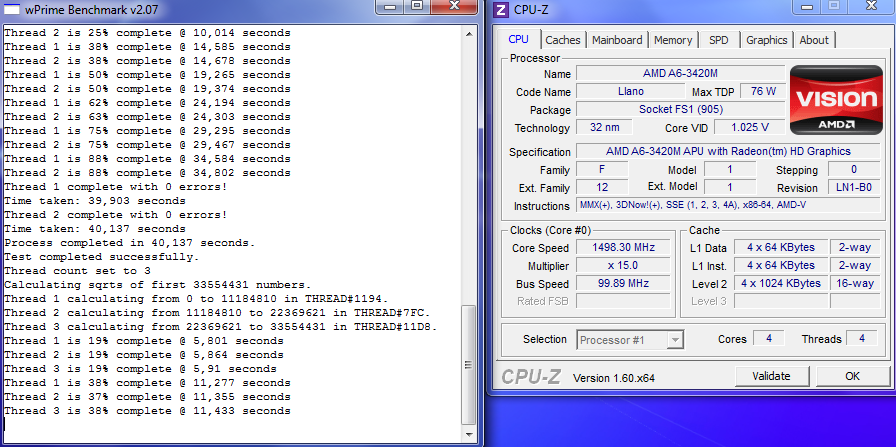This screenshot has width=896, height=447.
Task: Open the About tab
Action: coord(814,40)
